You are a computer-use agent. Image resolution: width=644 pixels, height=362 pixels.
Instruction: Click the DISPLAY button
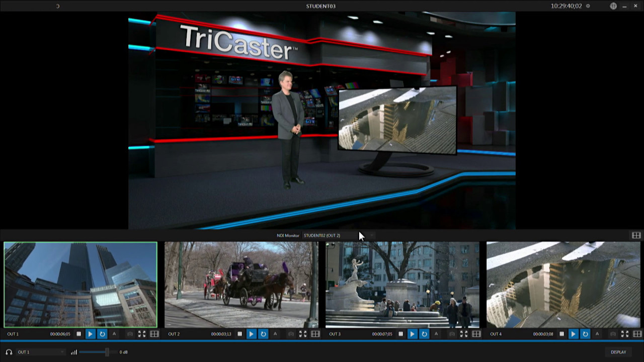coord(618,352)
